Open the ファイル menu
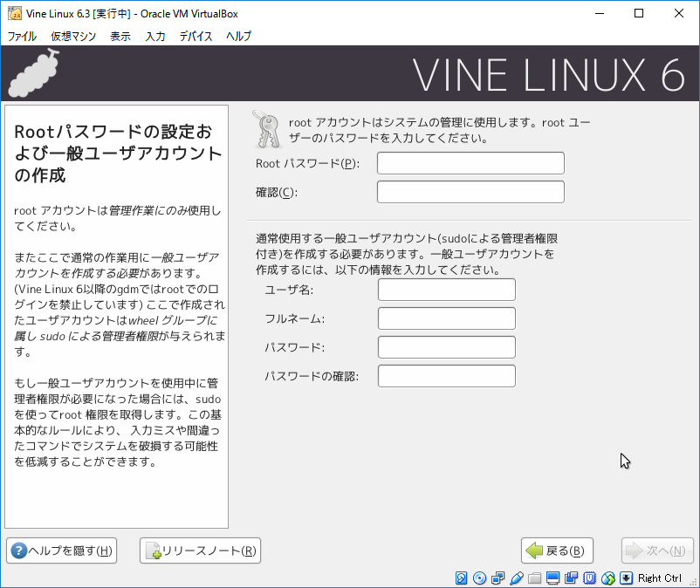Viewport: 700px width, 588px height. [22, 36]
